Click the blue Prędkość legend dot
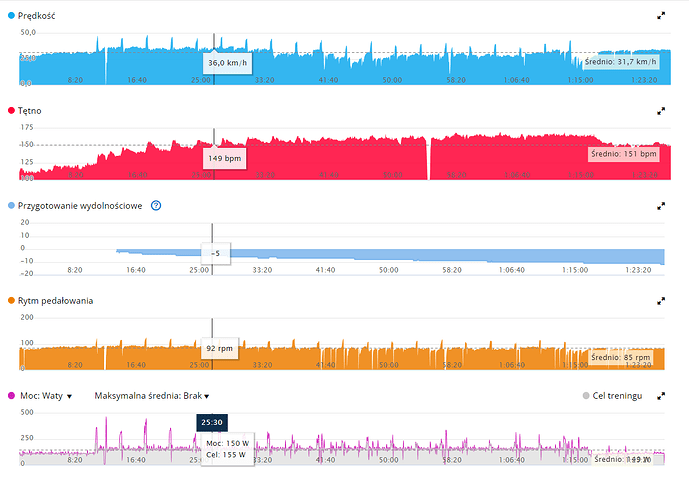The height and width of the screenshot is (484, 689). tap(11, 15)
